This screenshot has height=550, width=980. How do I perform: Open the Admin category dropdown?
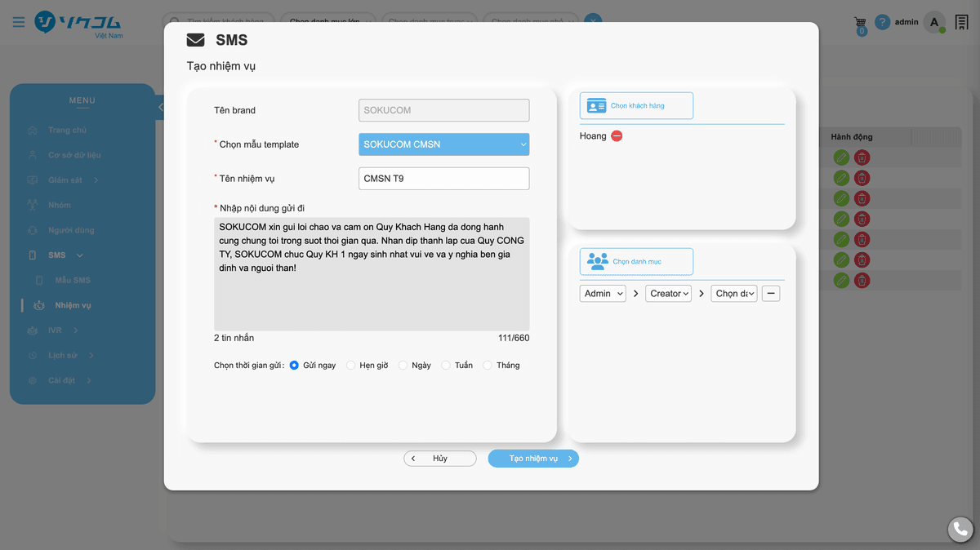603,294
